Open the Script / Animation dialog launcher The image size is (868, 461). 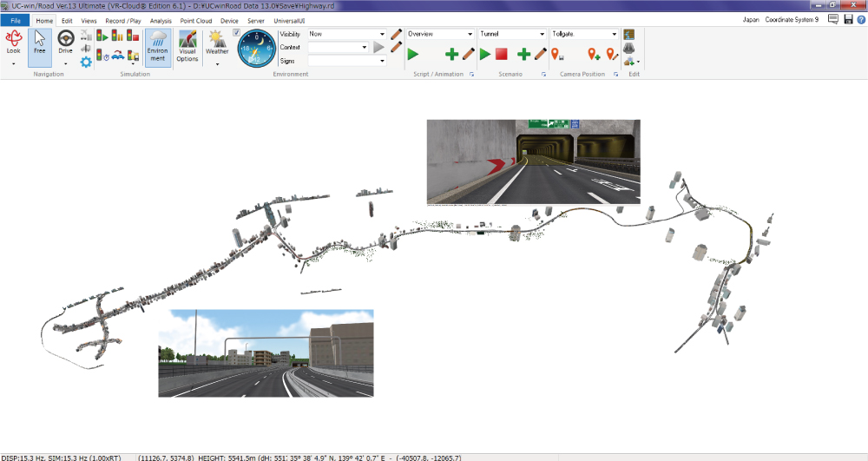[x=471, y=74]
